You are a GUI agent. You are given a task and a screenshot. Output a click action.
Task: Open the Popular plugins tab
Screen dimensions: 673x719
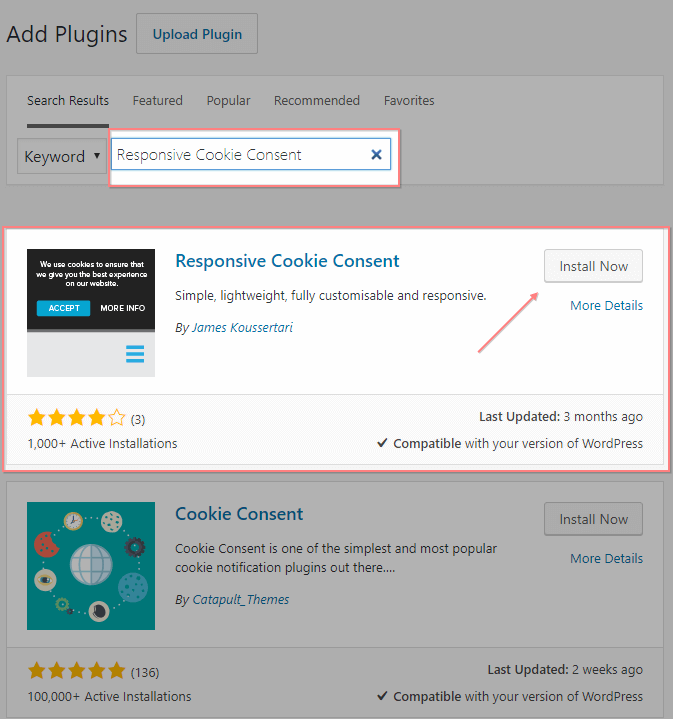click(228, 100)
